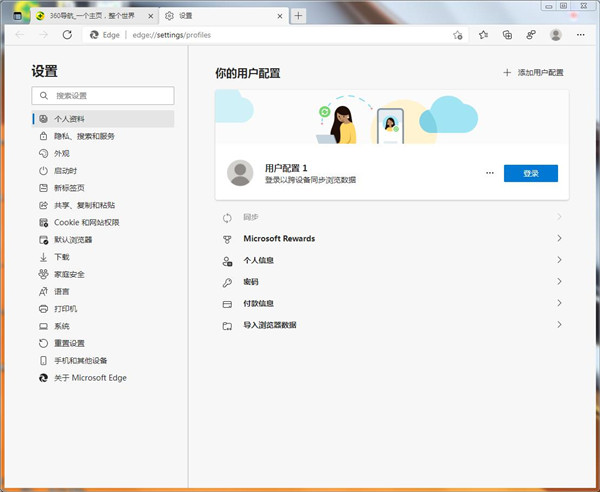The height and width of the screenshot is (492, 600).
Task: Open the Collections icon in toolbar
Action: [x=507, y=34]
